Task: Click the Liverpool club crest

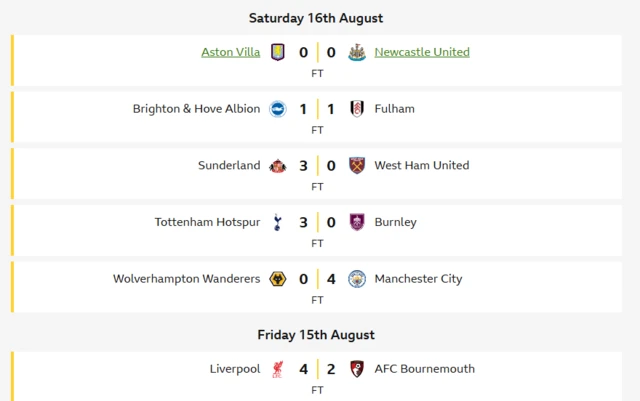Action: (278, 369)
